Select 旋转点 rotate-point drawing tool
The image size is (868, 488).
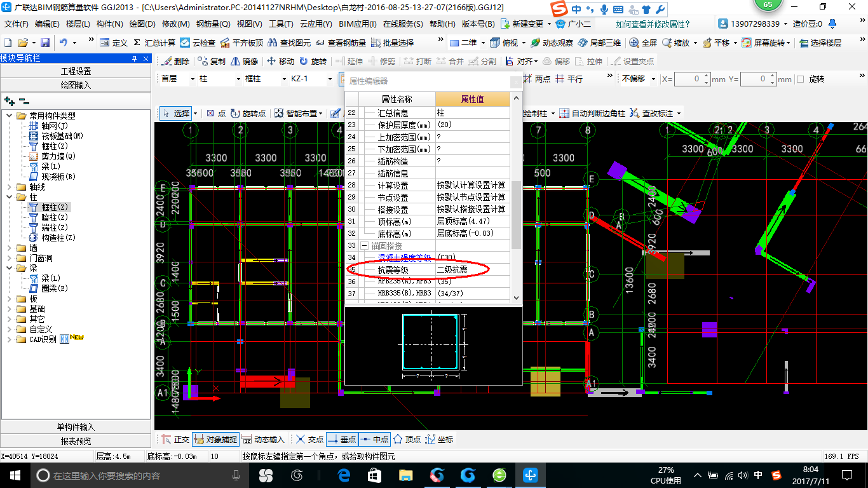click(x=248, y=113)
